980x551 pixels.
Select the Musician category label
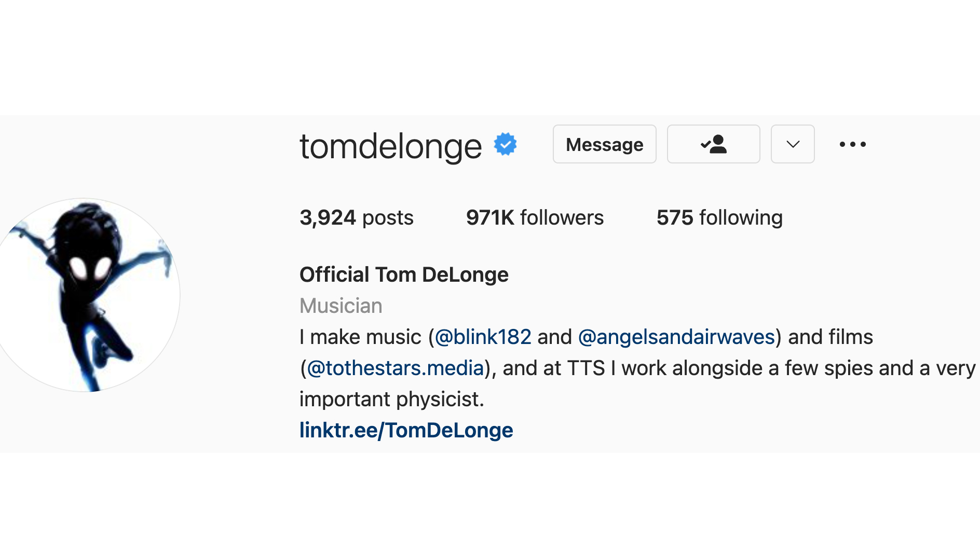click(x=341, y=306)
